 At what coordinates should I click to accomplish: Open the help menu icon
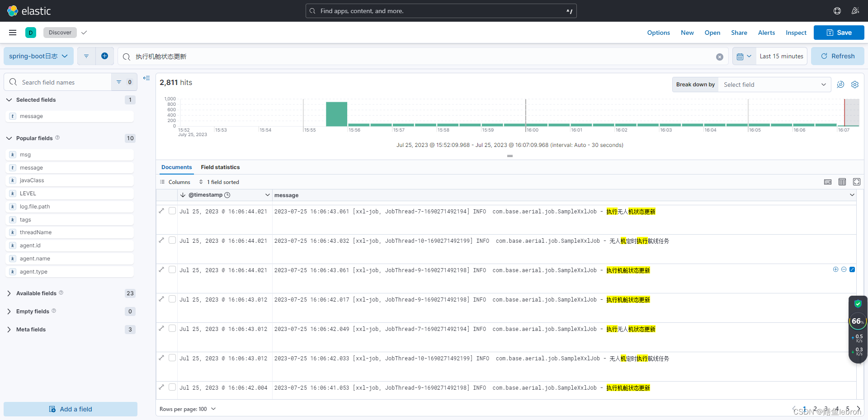tap(837, 11)
